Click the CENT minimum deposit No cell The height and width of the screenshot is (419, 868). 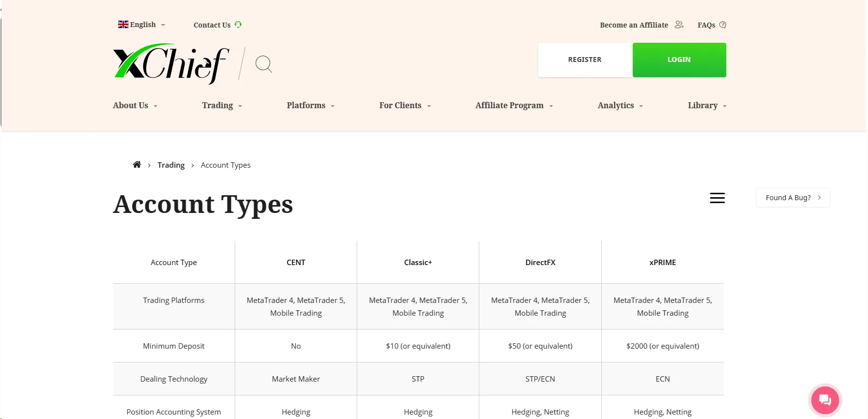click(x=296, y=346)
